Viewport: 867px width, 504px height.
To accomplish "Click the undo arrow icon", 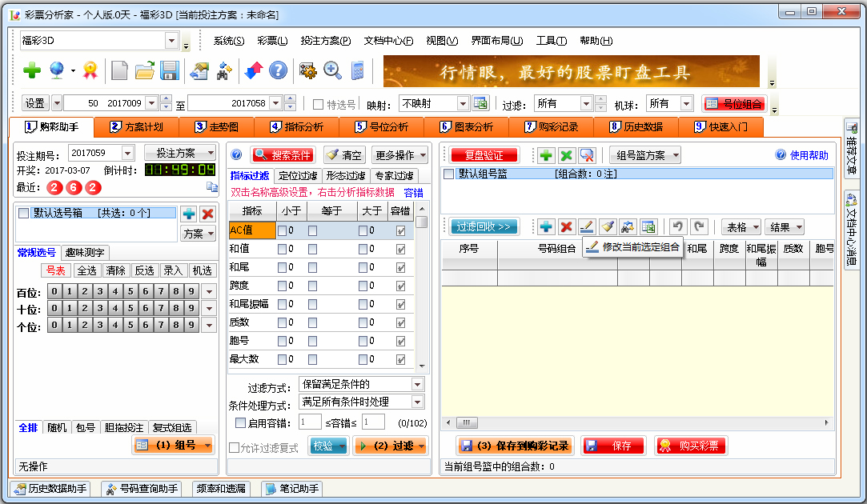I will click(678, 226).
